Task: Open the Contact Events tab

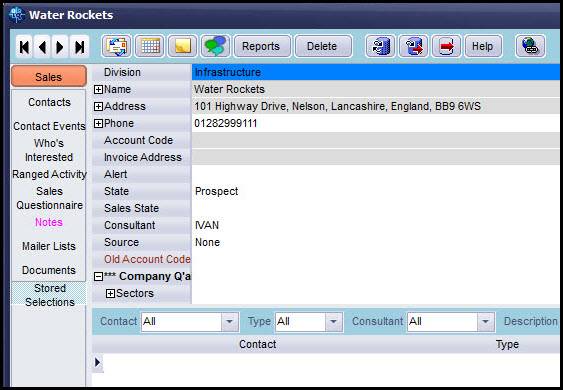Action: (x=49, y=126)
